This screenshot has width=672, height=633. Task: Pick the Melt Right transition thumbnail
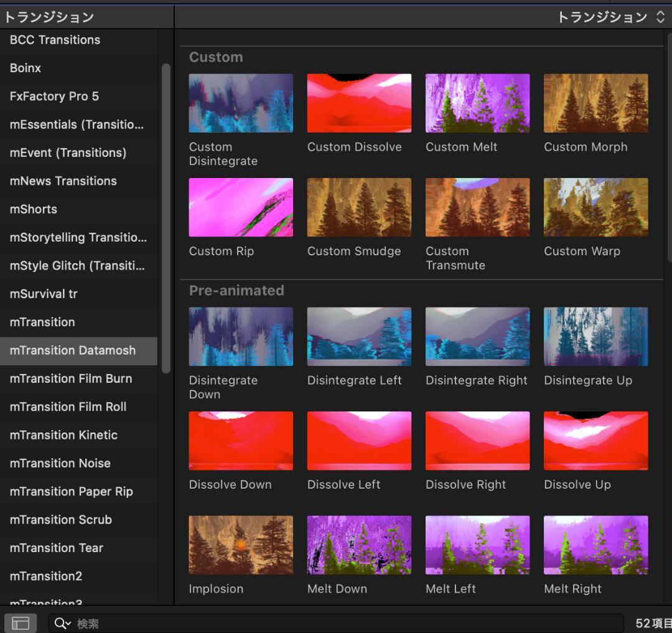[x=595, y=545]
